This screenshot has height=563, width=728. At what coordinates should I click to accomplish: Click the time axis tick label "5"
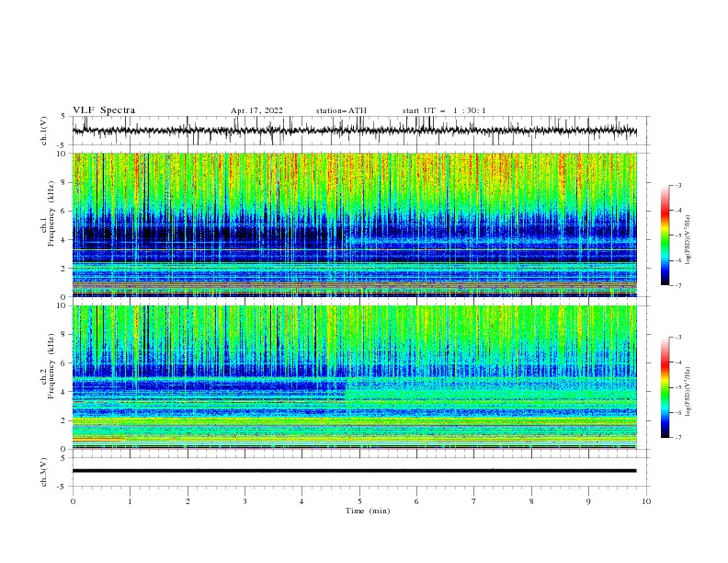point(359,501)
